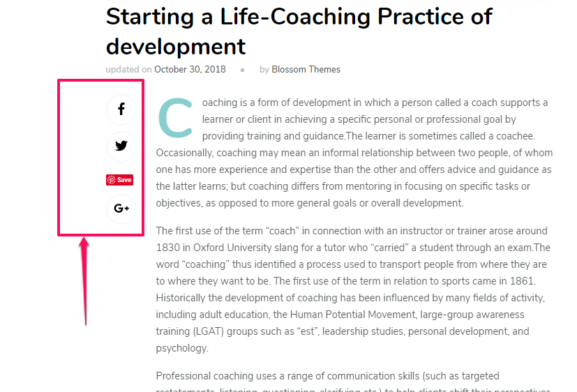This screenshot has width=577, height=392.
Task: Click 'Human Potential Movement' phrase
Action: coord(352,315)
